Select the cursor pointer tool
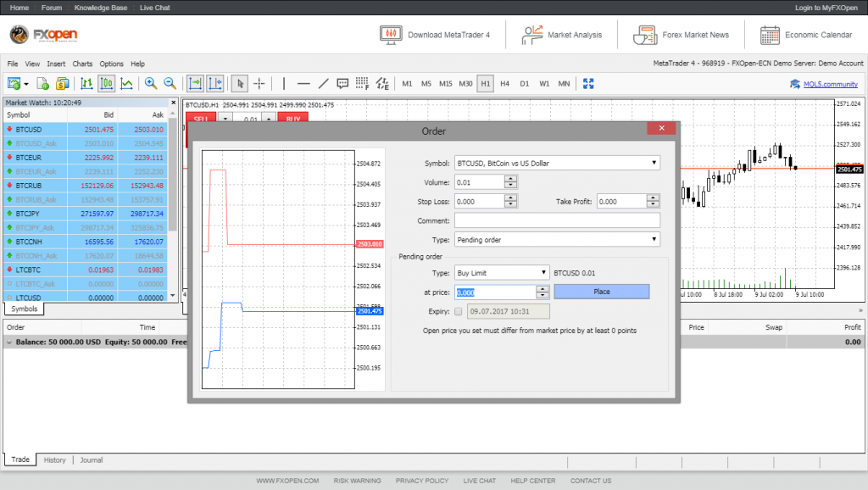 point(240,84)
